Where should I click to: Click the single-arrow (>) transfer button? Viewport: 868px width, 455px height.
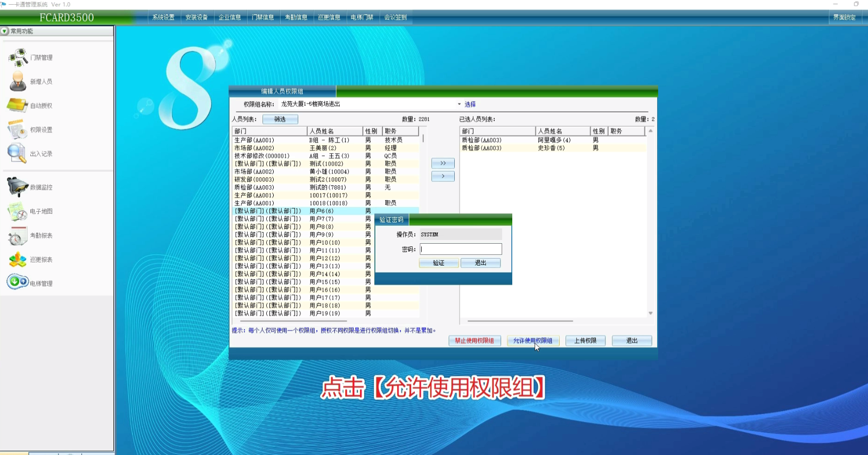(x=443, y=176)
